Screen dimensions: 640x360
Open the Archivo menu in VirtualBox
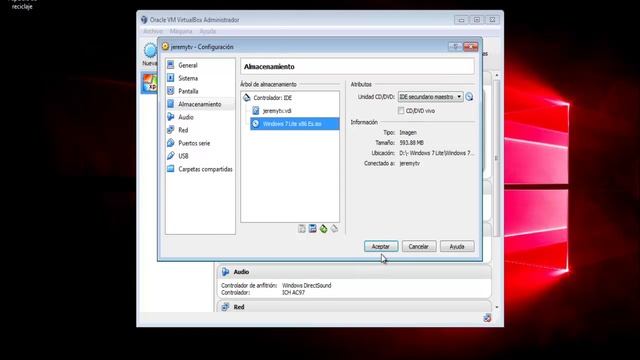click(153, 31)
